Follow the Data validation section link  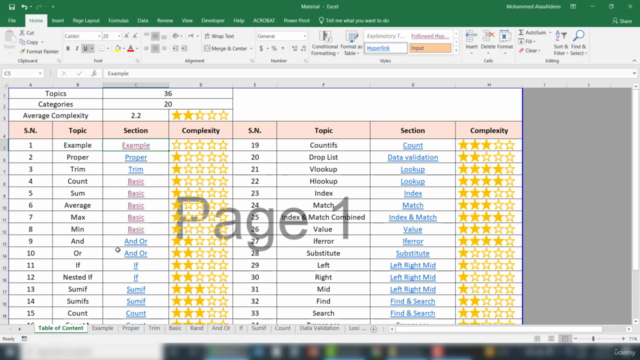pyautogui.click(x=413, y=157)
